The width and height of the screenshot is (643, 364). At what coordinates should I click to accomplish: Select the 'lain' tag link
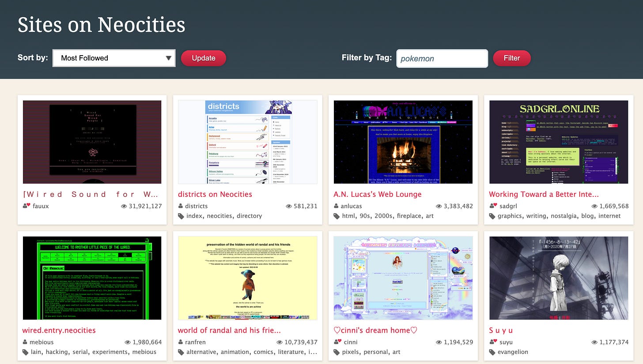click(36, 352)
